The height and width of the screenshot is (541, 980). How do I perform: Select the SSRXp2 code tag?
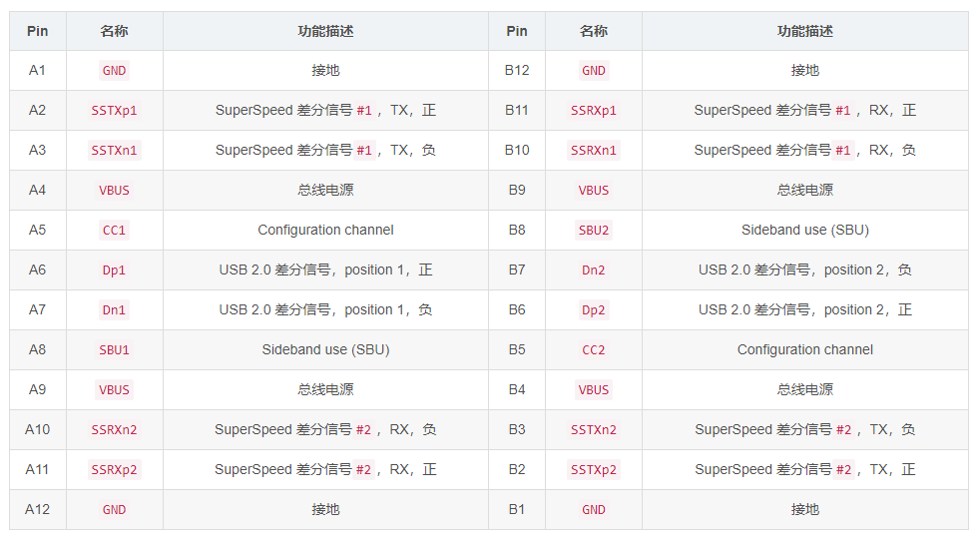point(114,470)
